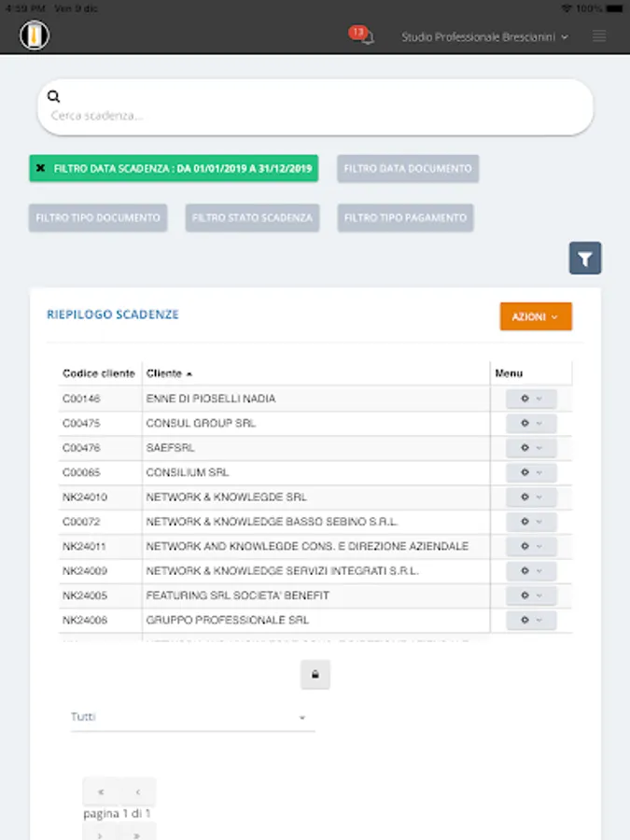Tap Wi-Fi indicator in status bar
630x840 pixels.
pyautogui.click(x=567, y=8)
